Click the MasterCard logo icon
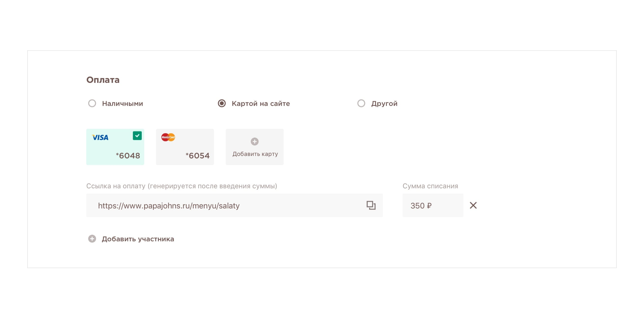The image size is (644, 318). [168, 137]
